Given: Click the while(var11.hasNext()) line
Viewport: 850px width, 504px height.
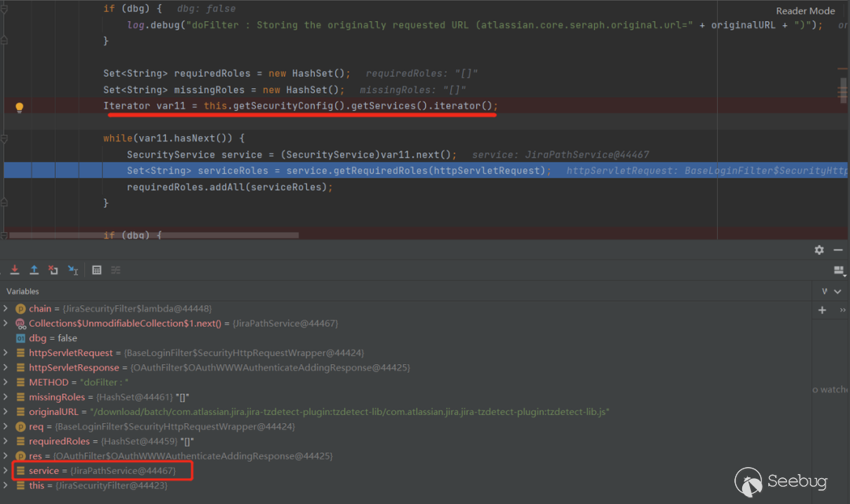Looking at the screenshot, I should tap(174, 138).
